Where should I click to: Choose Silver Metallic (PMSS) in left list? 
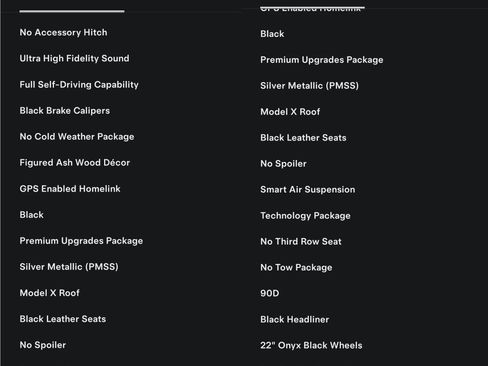click(69, 267)
